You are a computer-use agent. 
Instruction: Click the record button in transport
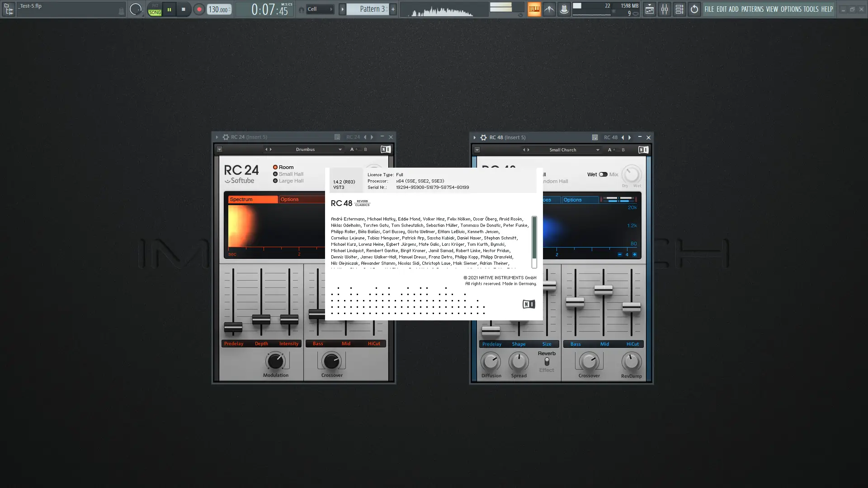pos(199,9)
